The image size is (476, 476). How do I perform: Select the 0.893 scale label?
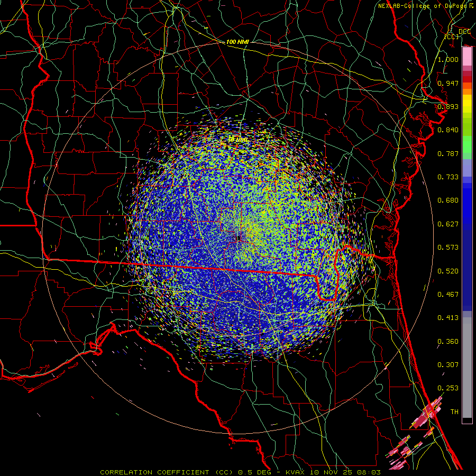(x=448, y=106)
